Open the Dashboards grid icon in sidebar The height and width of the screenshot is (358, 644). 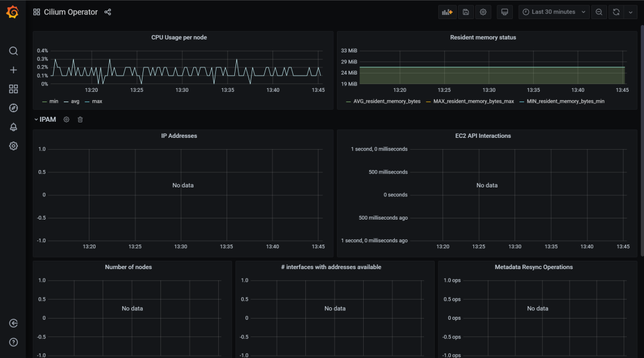click(x=13, y=89)
